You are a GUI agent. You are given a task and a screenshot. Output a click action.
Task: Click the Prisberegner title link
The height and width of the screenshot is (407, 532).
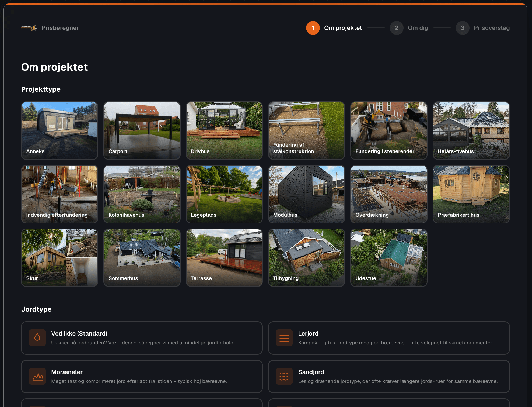(x=60, y=28)
